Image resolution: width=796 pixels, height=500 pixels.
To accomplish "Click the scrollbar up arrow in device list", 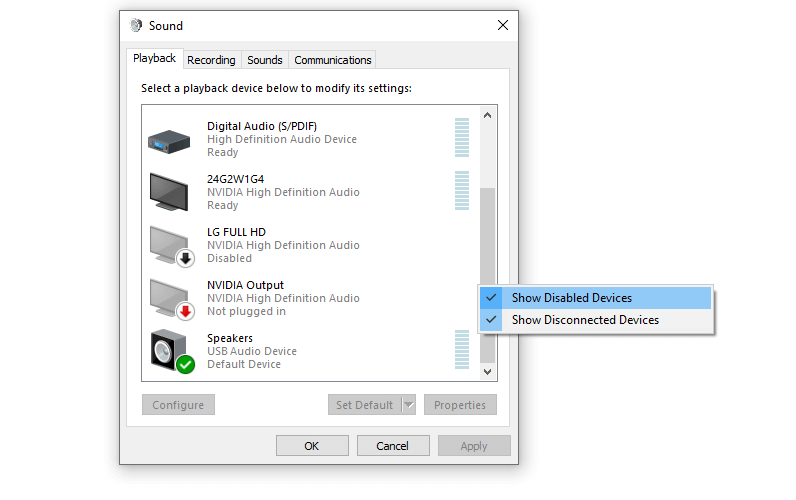I will [x=487, y=115].
